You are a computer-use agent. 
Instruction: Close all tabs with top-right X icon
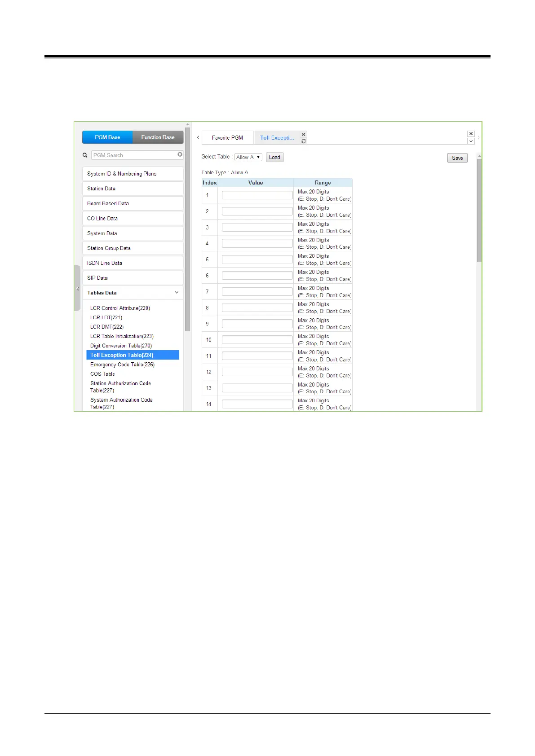click(x=471, y=134)
